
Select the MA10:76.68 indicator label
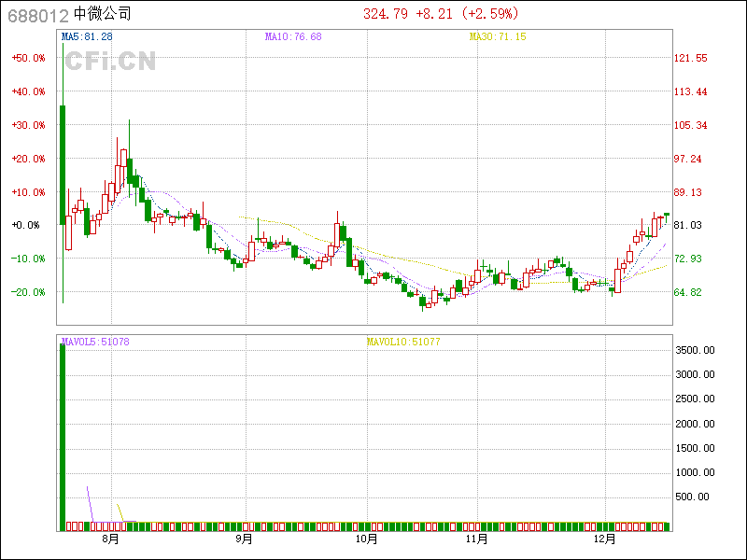click(x=293, y=36)
